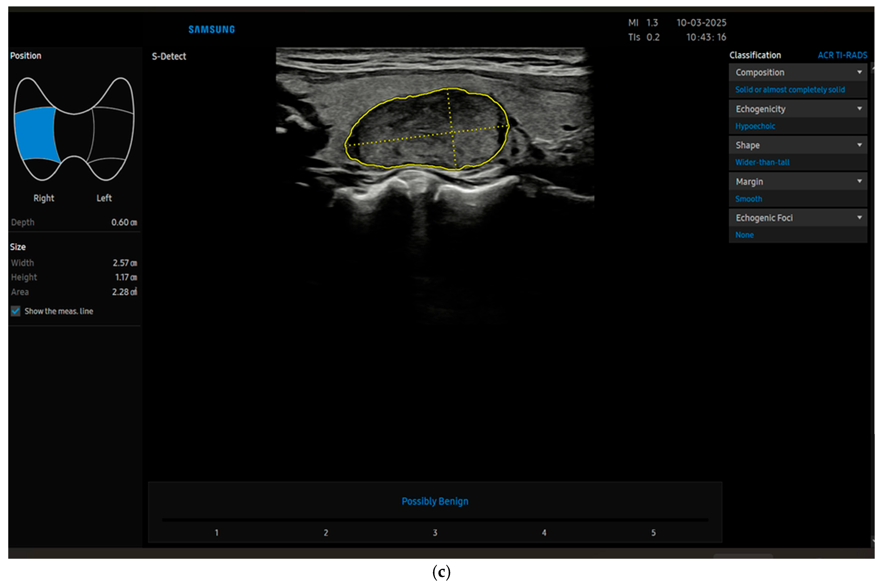The height and width of the screenshot is (588, 885).
Task: Open the Shape dropdown arrow
Action: (859, 145)
